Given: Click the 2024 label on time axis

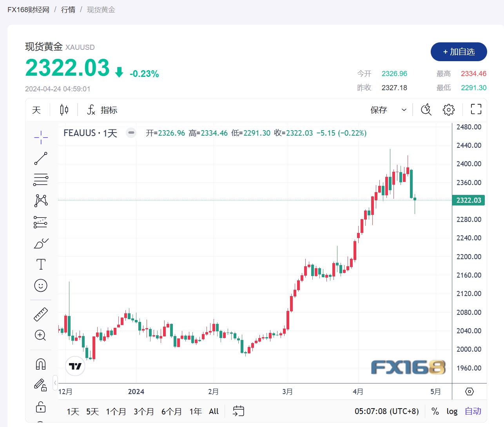Looking at the screenshot, I should (136, 392).
